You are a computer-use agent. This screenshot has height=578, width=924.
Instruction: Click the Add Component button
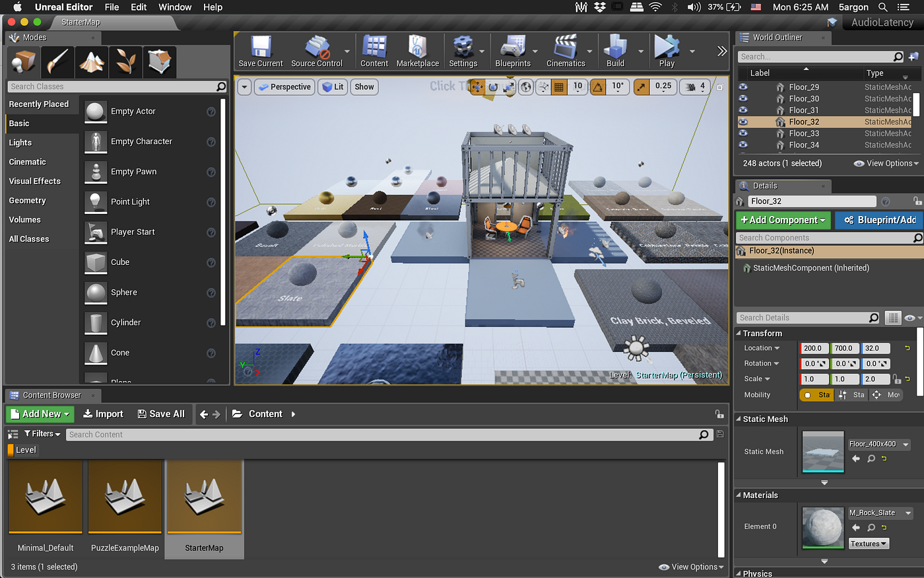[783, 220]
